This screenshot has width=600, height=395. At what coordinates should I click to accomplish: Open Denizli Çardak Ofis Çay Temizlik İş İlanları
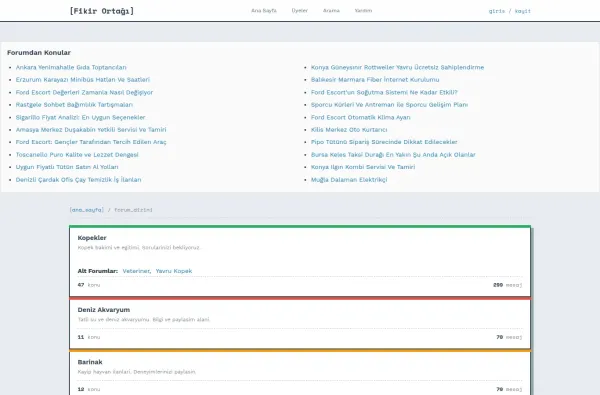78,180
